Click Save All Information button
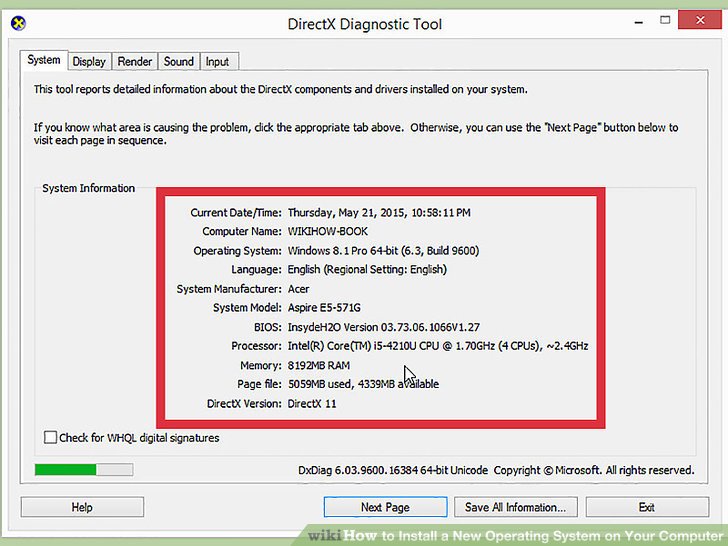Viewport: 728px width, 546px height. (x=516, y=507)
